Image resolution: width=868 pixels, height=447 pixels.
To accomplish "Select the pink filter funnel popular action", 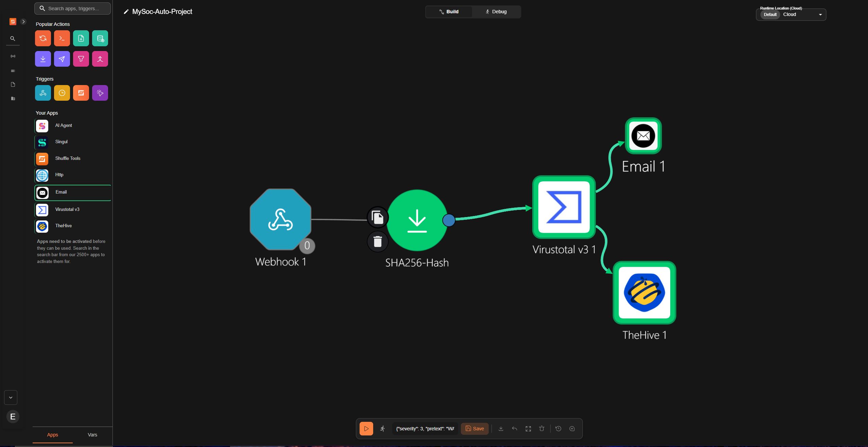I will click(81, 59).
